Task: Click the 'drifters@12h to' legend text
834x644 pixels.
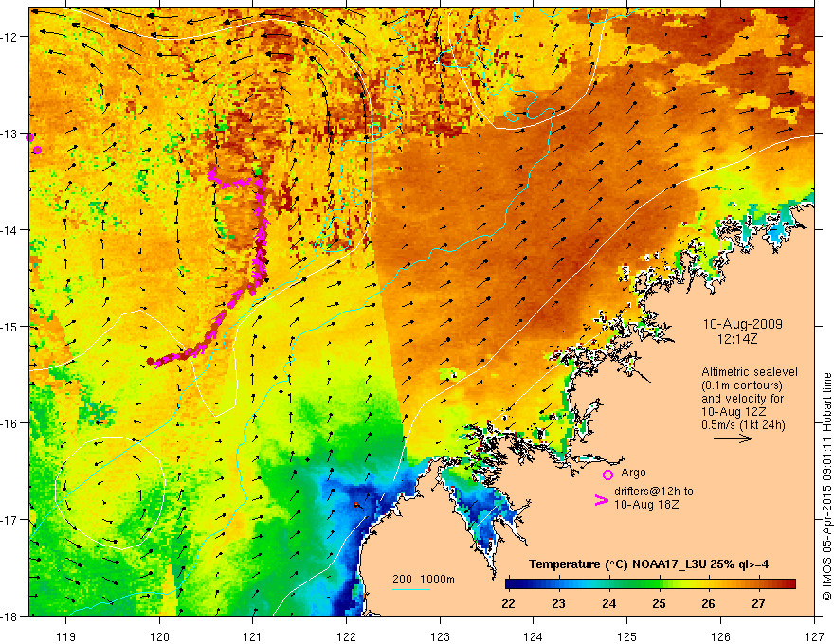Action: 654,492
